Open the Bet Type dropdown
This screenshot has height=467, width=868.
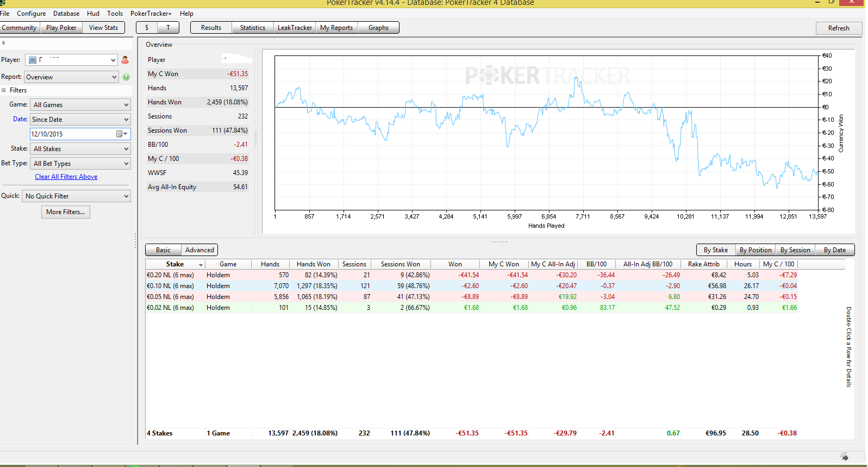click(x=80, y=164)
